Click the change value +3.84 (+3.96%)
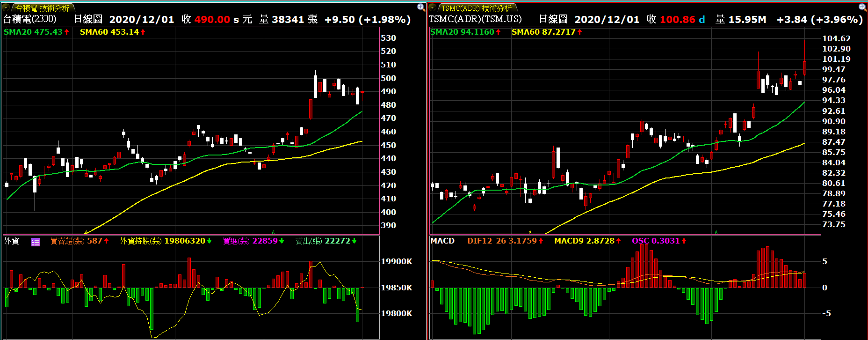 click(819, 20)
